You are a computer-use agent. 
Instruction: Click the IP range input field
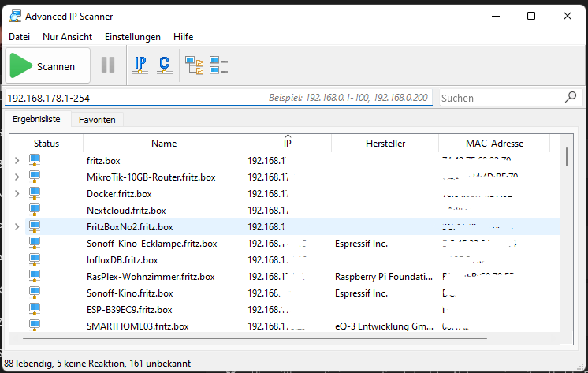(x=218, y=98)
